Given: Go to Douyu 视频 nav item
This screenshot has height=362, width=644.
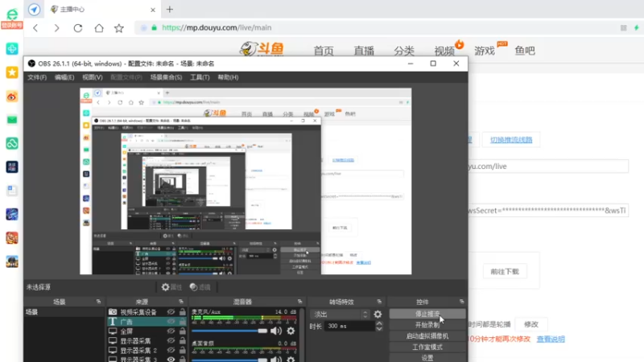Looking at the screenshot, I should coord(444,51).
